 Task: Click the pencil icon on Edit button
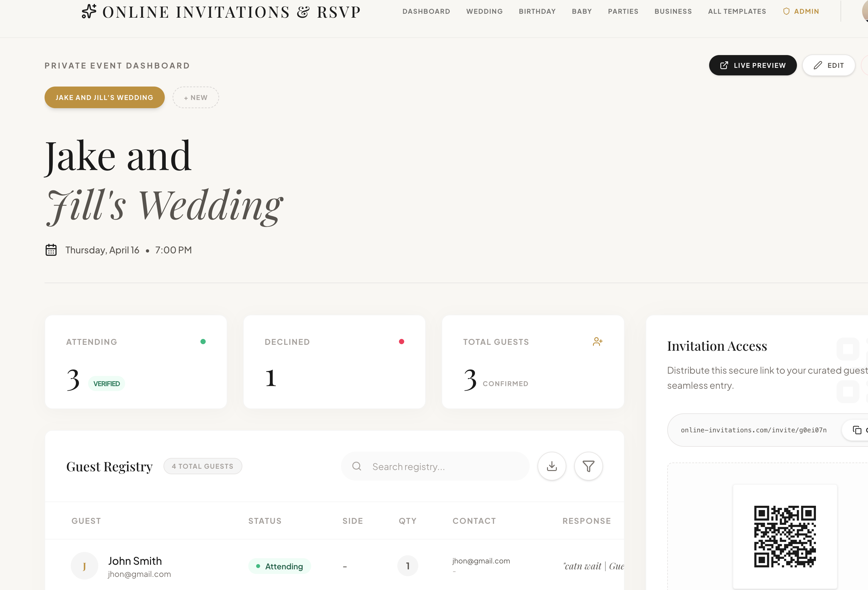coord(818,65)
